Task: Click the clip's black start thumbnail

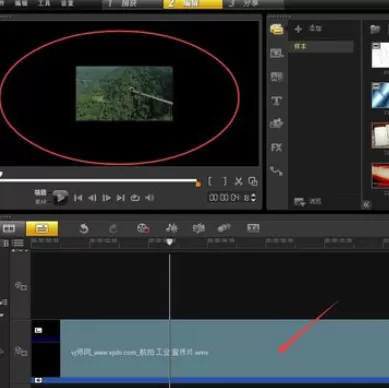Action: (46, 348)
